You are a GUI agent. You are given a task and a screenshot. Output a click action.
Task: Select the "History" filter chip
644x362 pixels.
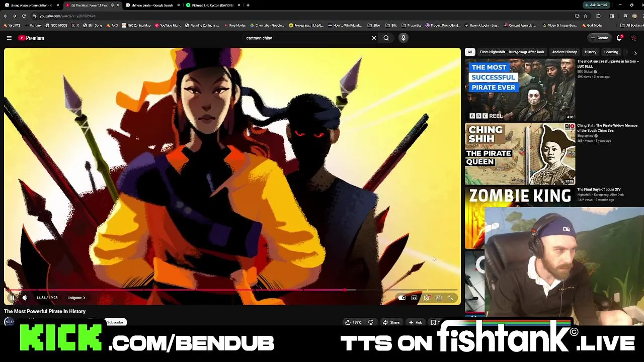590,52
